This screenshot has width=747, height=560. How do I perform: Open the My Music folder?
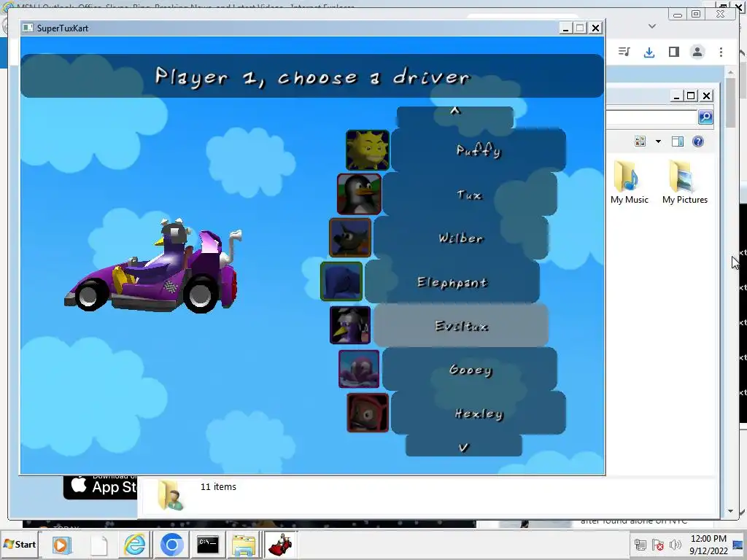point(629,182)
